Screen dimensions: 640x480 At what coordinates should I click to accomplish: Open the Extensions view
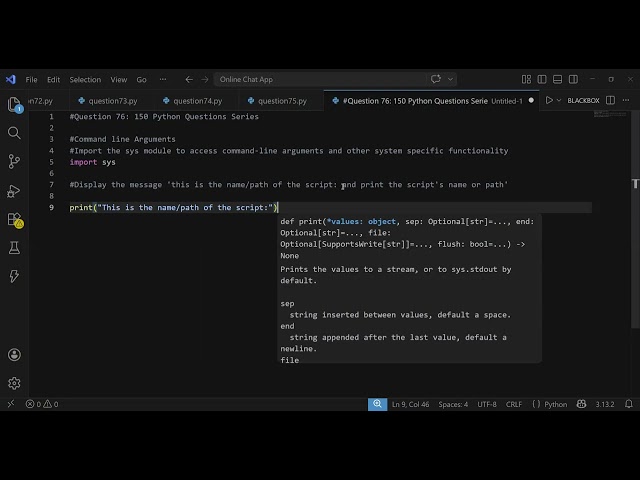point(15,220)
